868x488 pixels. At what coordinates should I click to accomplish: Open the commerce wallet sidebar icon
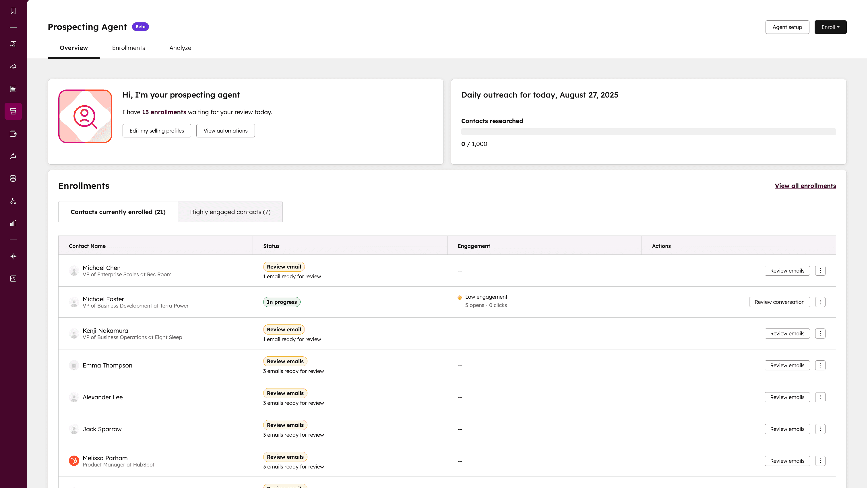pos(13,134)
